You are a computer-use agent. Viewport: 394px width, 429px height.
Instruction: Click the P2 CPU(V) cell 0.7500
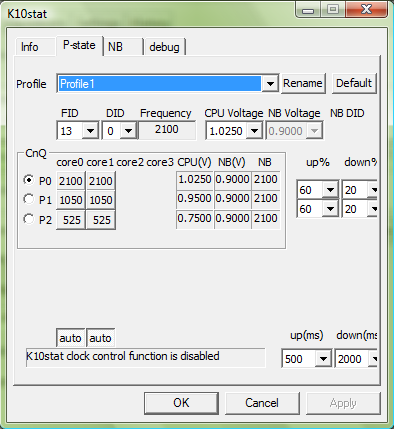coord(195,219)
